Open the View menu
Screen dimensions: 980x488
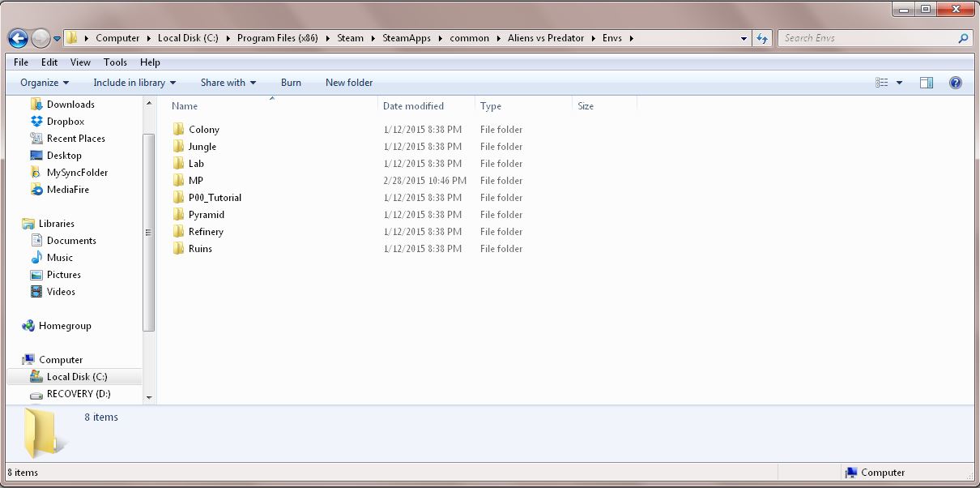(x=80, y=62)
